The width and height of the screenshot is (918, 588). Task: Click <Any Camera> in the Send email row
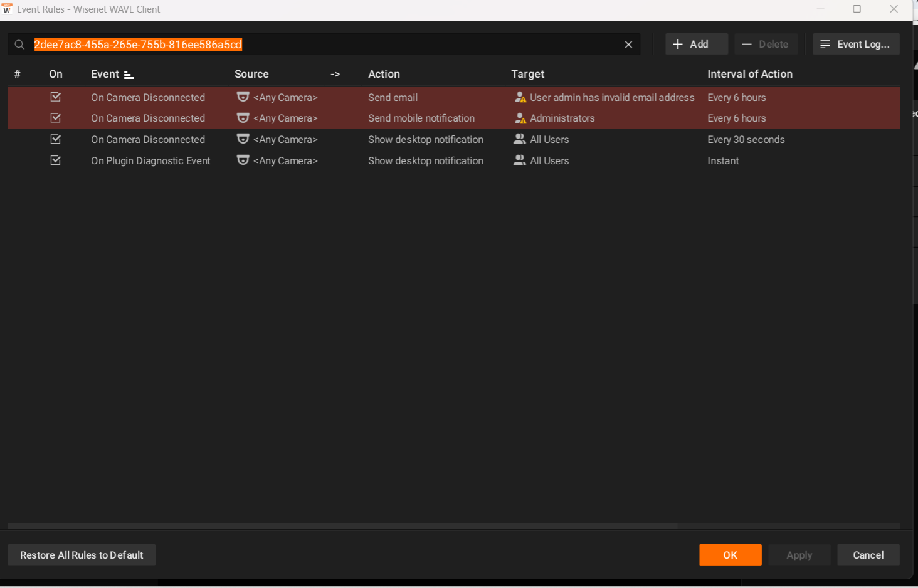click(x=285, y=97)
